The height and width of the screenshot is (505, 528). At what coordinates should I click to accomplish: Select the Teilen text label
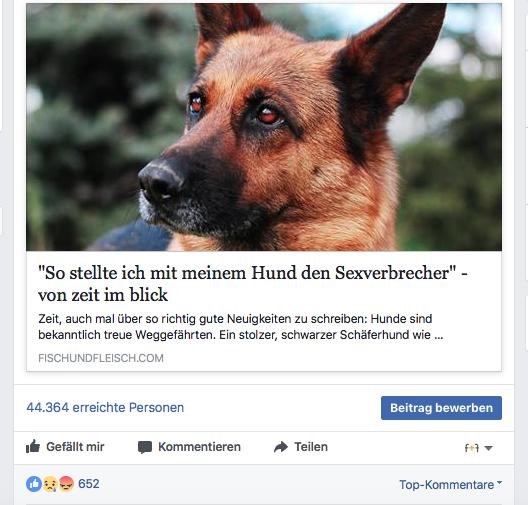point(311,447)
